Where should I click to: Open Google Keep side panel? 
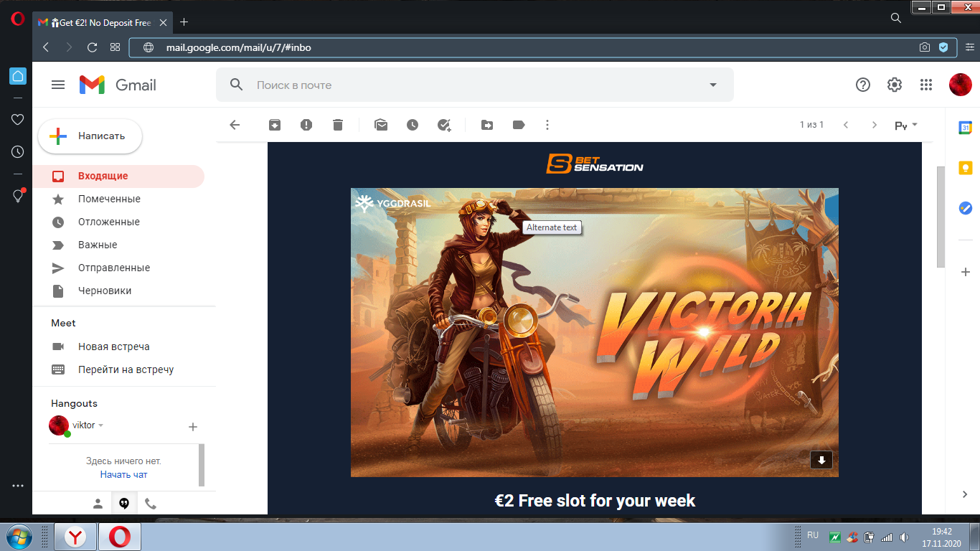966,168
